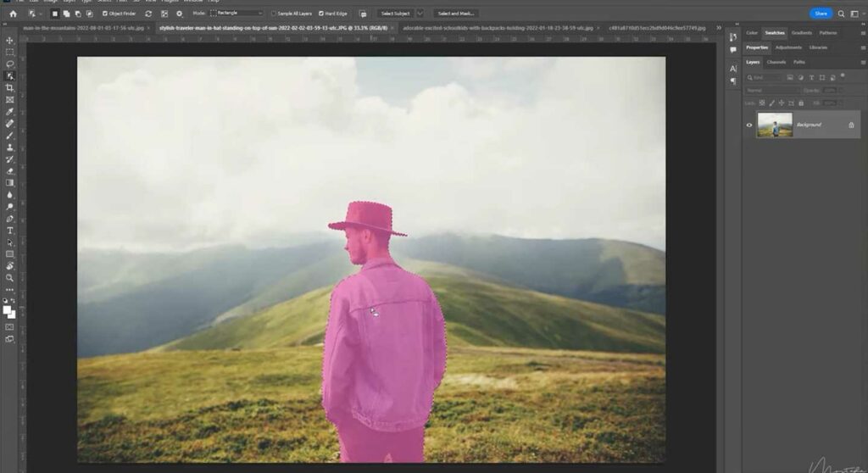Viewport: 868px width, 473px height.
Task: Open the Layers panel flyout menu
Action: click(x=862, y=63)
